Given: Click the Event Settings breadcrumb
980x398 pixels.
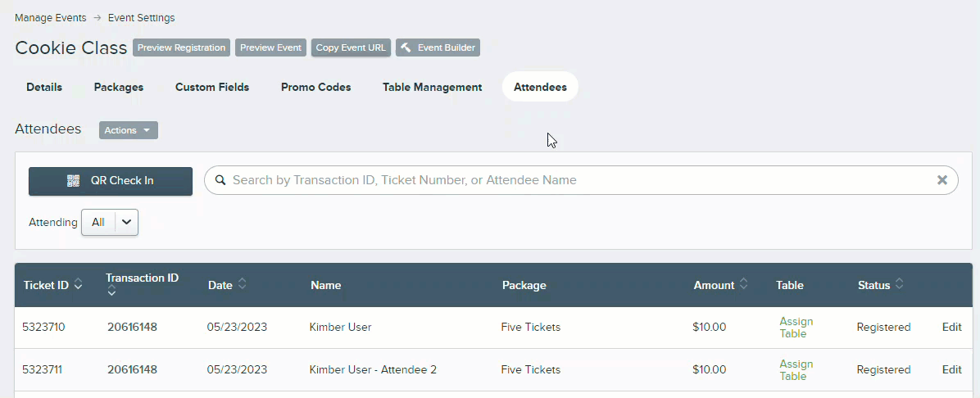Looking at the screenshot, I should pyautogui.click(x=141, y=17).
